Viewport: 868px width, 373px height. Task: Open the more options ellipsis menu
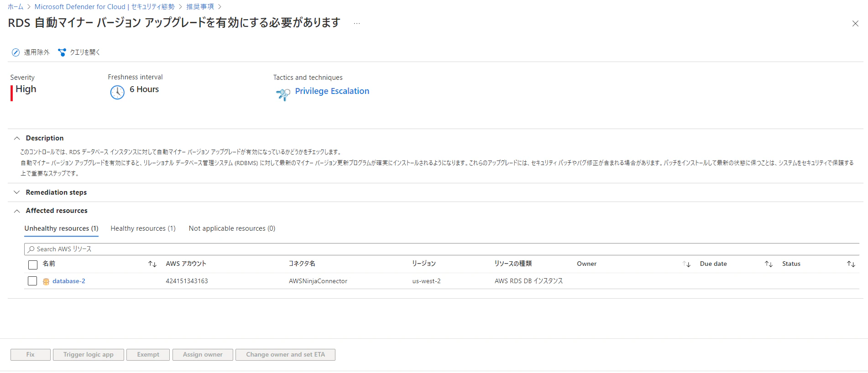coord(357,23)
